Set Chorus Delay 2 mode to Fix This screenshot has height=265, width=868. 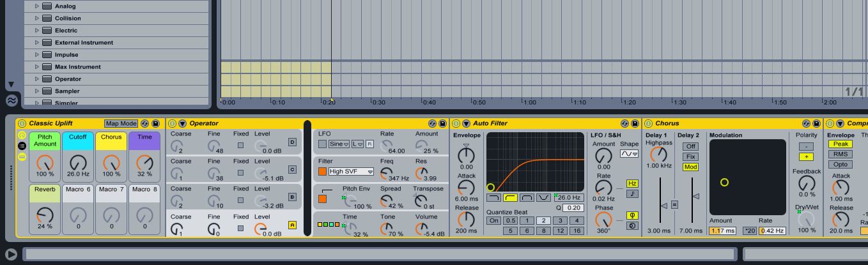(x=690, y=156)
